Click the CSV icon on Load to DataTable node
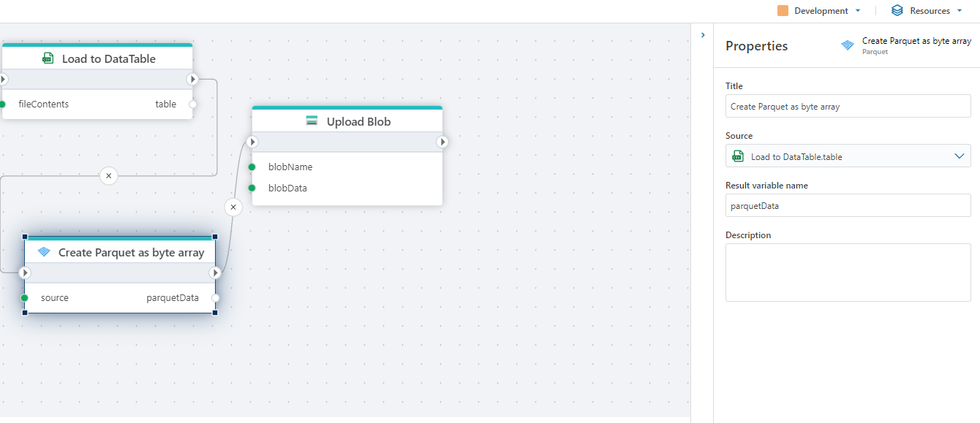The image size is (980, 423). pos(48,58)
